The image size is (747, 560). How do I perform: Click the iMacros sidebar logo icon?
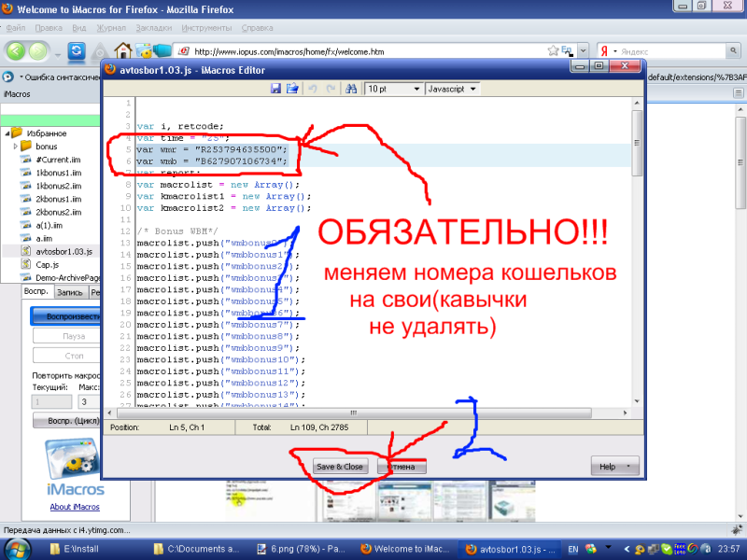(x=75, y=461)
